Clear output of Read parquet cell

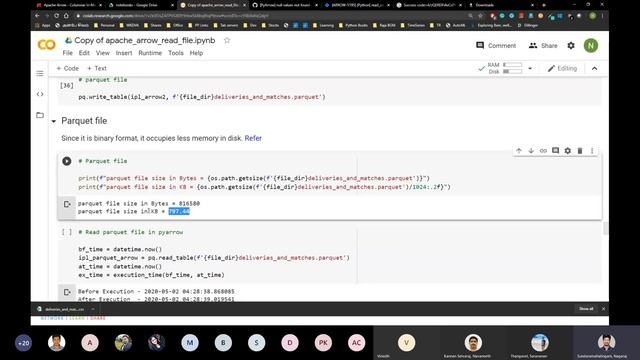pos(67,292)
